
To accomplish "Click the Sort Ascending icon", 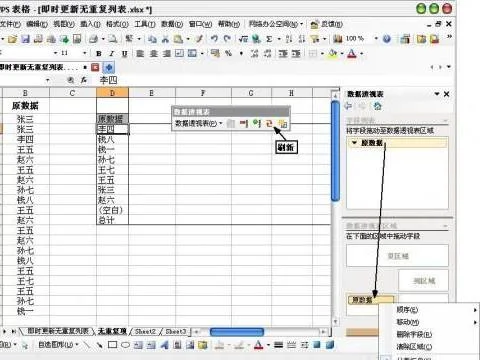I will (x=289, y=39).
